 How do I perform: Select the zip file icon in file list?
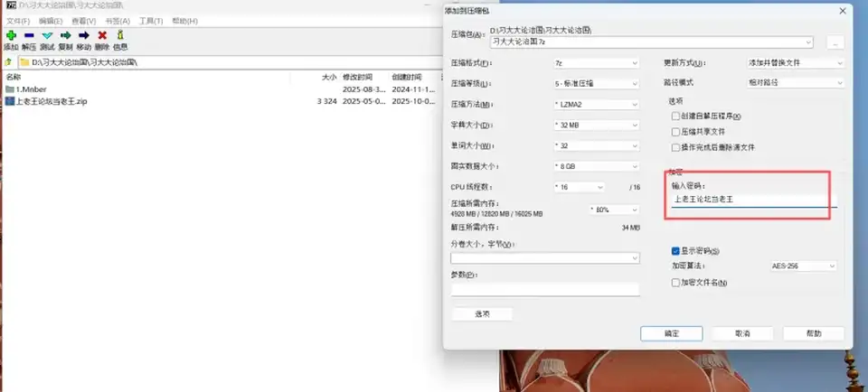pos(9,101)
